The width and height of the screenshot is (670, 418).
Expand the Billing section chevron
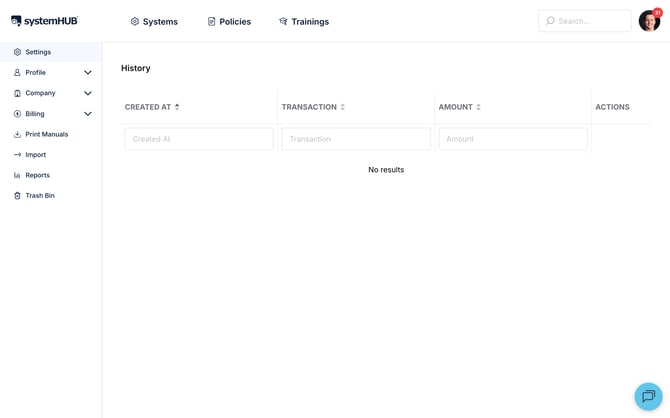88,114
